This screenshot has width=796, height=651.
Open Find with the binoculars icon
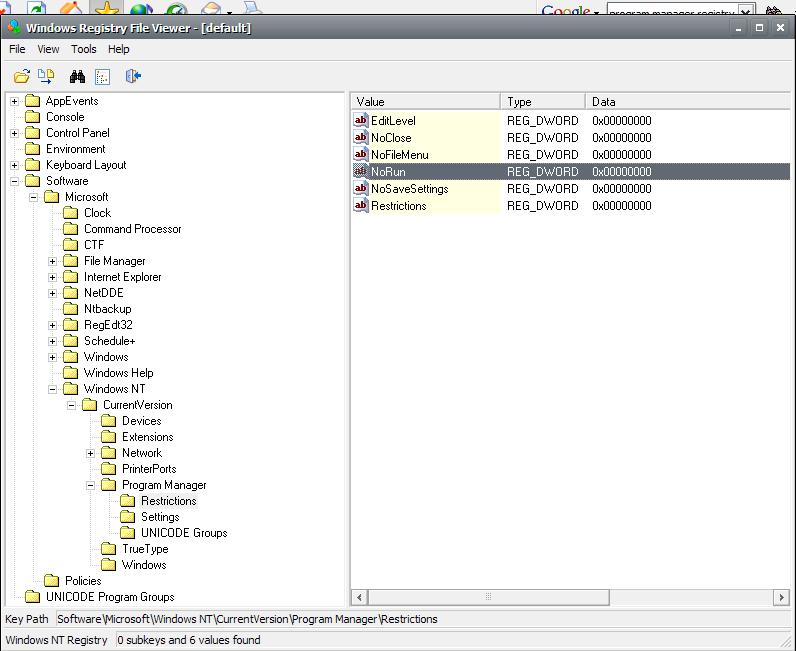coord(77,77)
